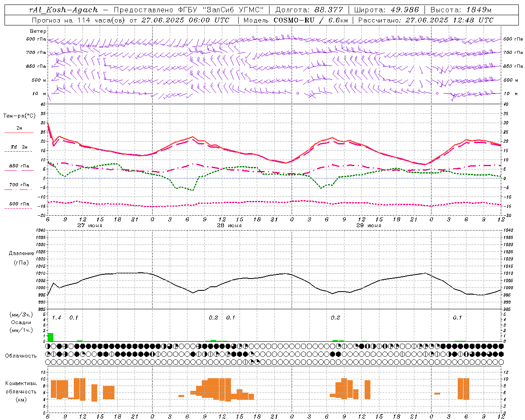The width and height of the screenshot is (525, 420).
Task: Click the dash-dot line sample under 700 гПа legend
Action: click(x=18, y=189)
